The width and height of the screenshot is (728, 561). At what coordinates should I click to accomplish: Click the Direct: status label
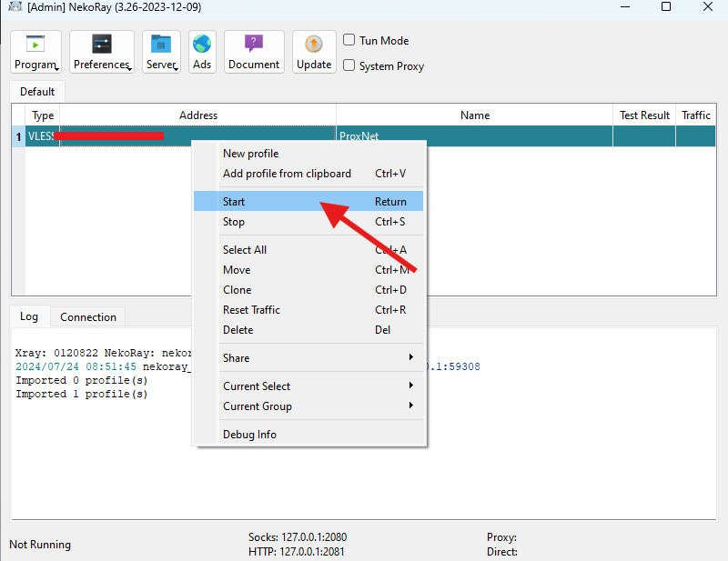502,552
